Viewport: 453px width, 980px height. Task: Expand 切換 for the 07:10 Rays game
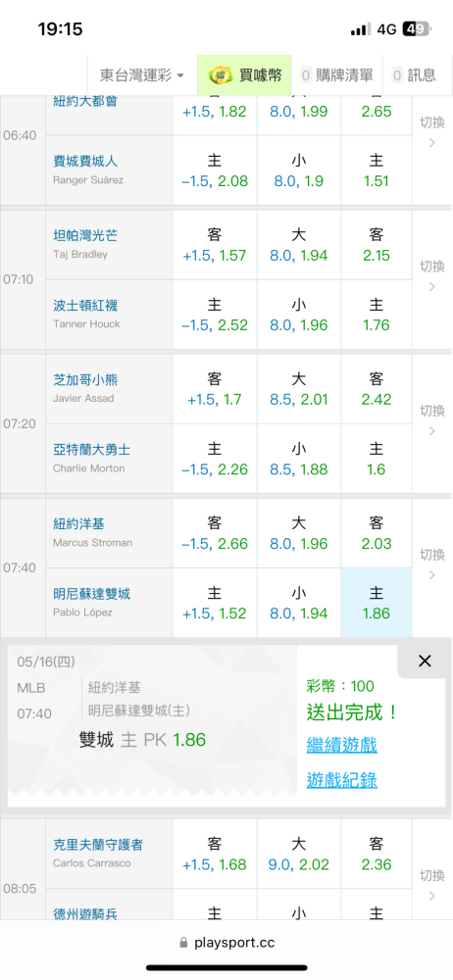tap(431, 276)
